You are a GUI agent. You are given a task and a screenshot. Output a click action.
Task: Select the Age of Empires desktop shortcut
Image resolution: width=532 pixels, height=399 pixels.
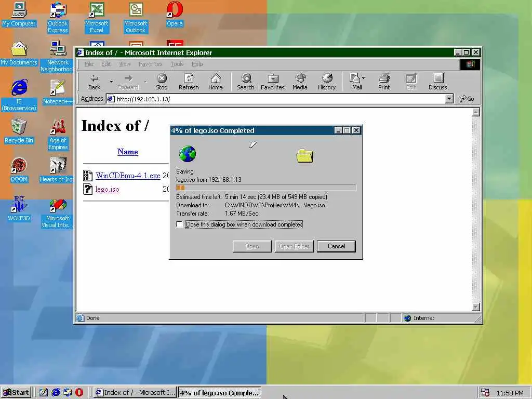pos(58,135)
